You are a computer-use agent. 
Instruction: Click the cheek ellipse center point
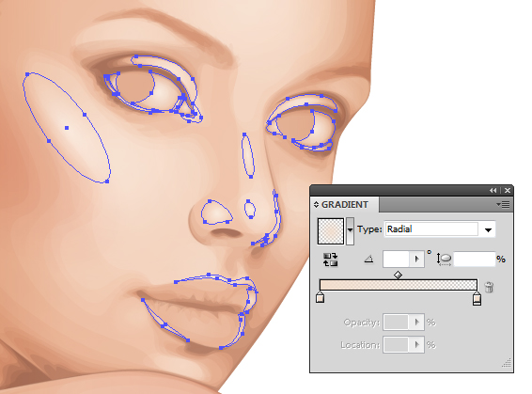tap(67, 128)
